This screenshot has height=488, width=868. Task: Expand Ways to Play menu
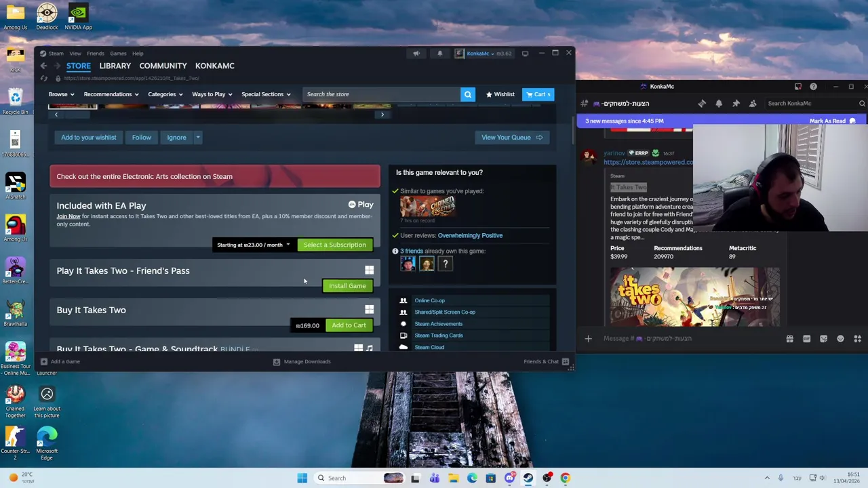pos(212,94)
